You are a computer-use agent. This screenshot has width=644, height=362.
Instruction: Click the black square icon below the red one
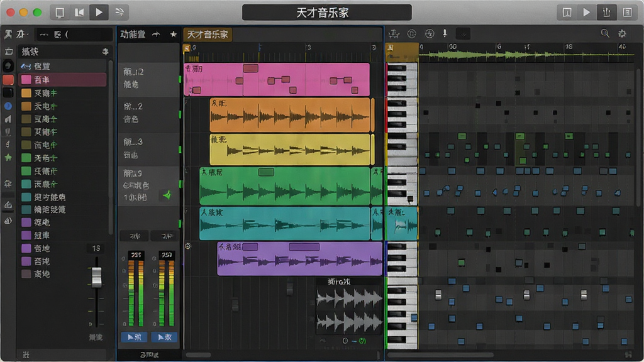(x=8, y=93)
